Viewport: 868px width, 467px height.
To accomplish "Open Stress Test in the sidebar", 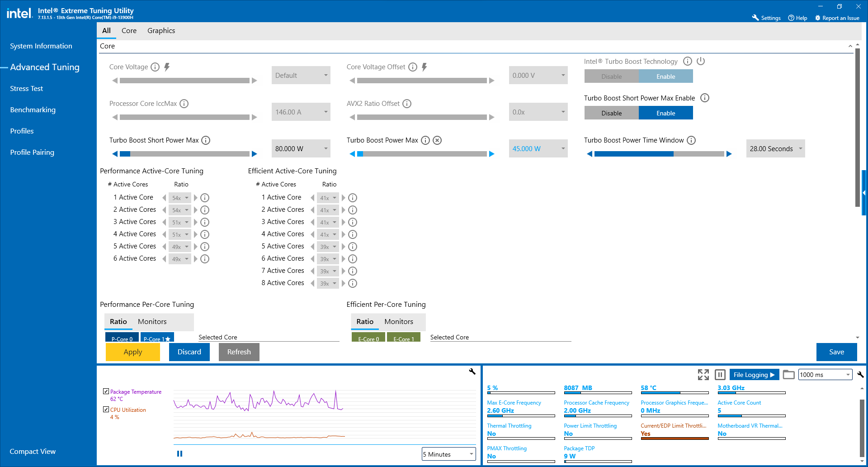I will [x=26, y=88].
